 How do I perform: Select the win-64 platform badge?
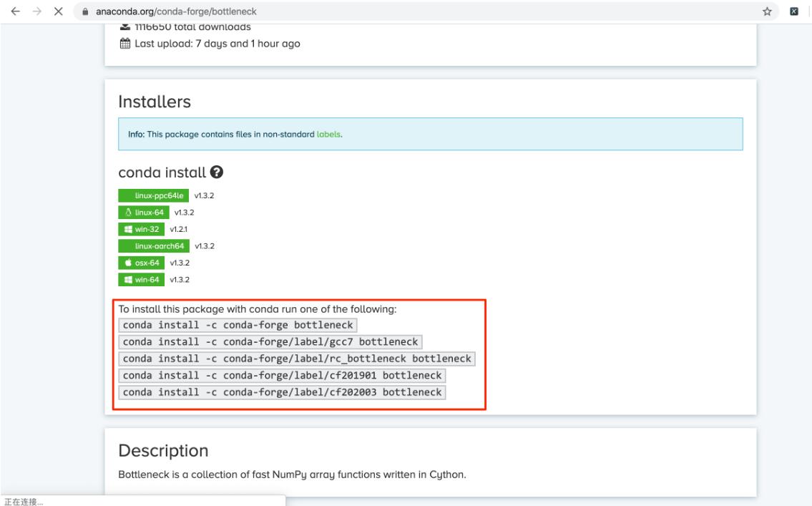coord(142,280)
